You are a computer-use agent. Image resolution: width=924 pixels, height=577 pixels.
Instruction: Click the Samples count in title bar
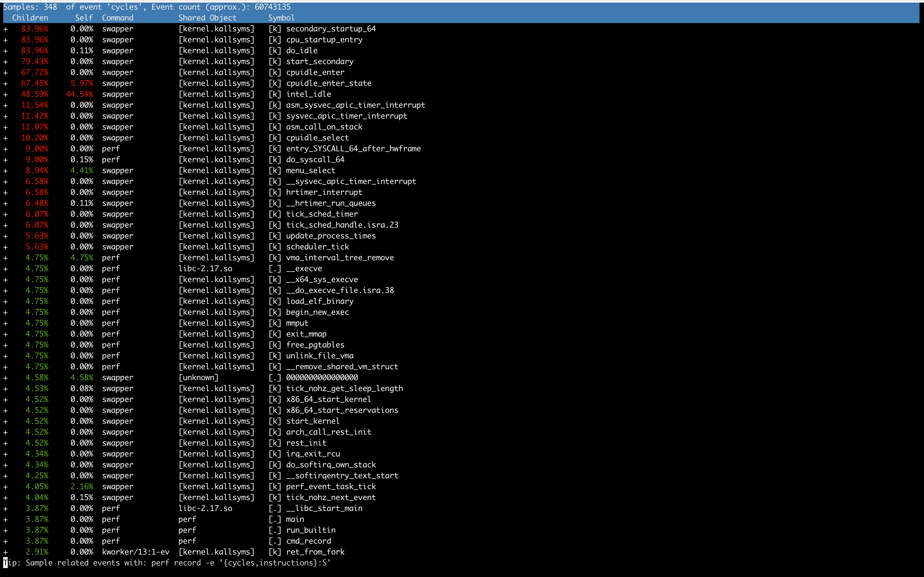46,6
